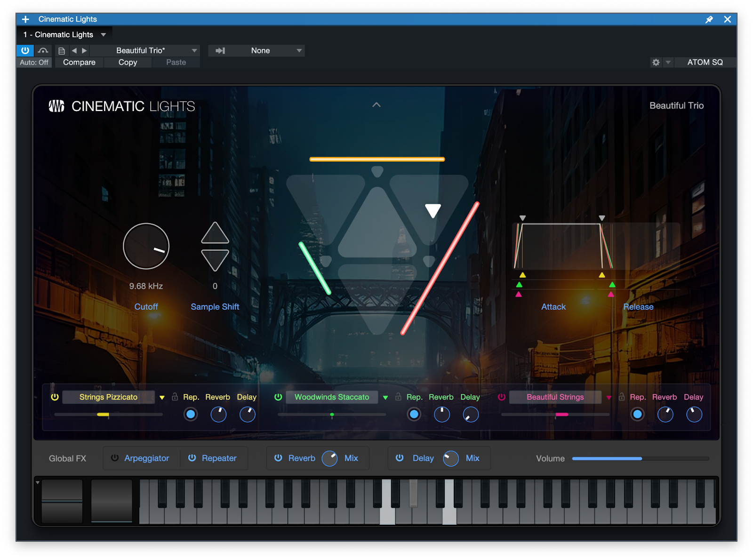Open the preset file document icon
The width and height of the screenshot is (753, 560).
pos(62,50)
